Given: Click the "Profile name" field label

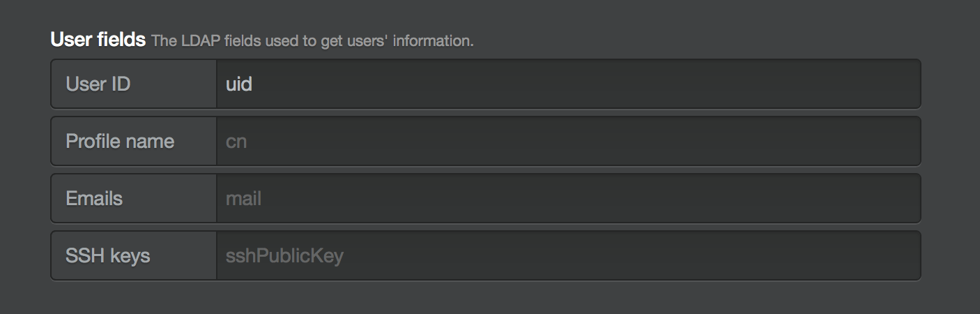Looking at the screenshot, I should pyautogui.click(x=120, y=142).
